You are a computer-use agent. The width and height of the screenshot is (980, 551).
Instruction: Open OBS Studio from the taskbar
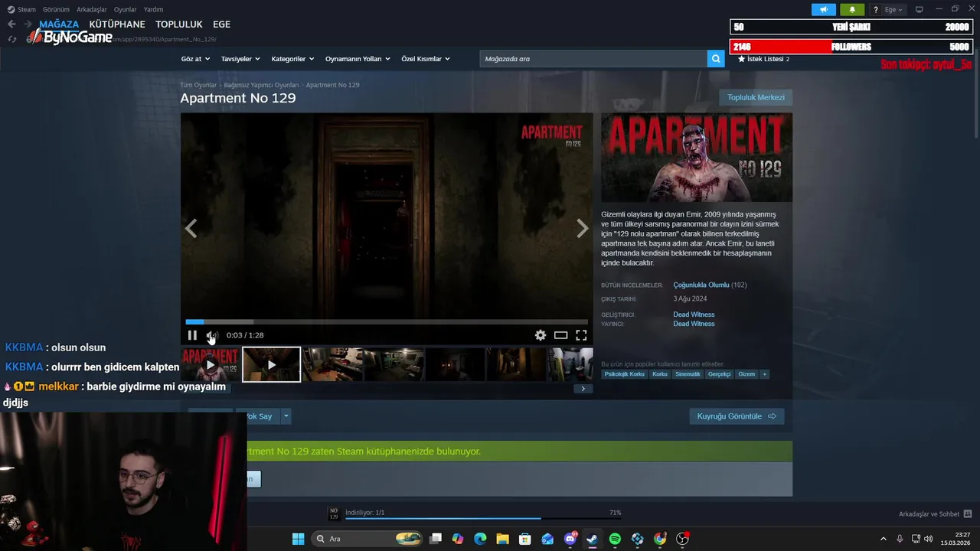point(682,539)
